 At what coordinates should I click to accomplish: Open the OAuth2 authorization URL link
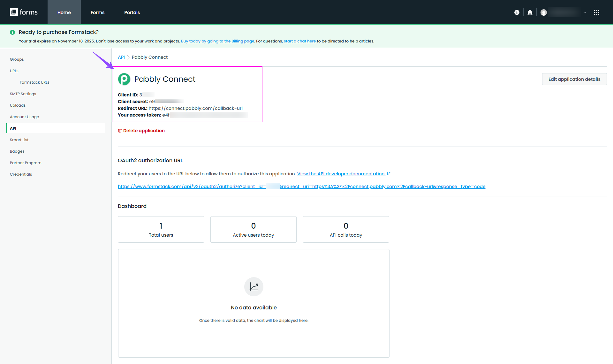pos(301,186)
